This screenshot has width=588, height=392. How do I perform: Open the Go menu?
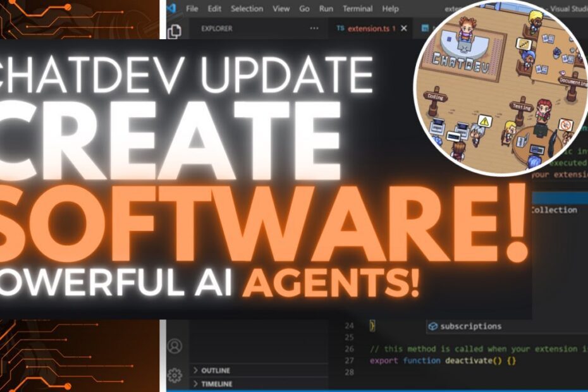(x=304, y=9)
